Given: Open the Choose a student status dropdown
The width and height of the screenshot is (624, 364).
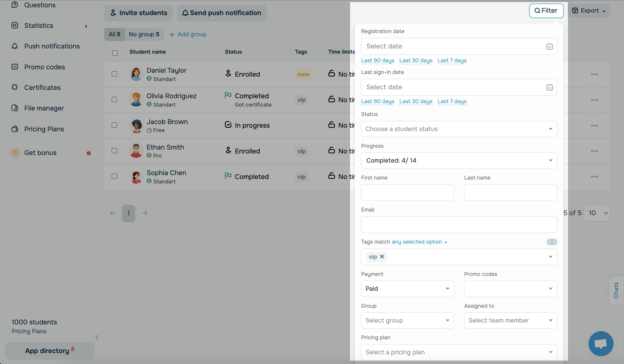Looking at the screenshot, I should tap(459, 129).
